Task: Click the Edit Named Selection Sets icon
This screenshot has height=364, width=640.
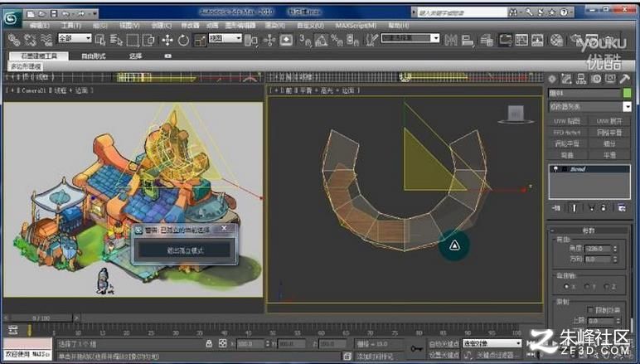Action: point(371,40)
